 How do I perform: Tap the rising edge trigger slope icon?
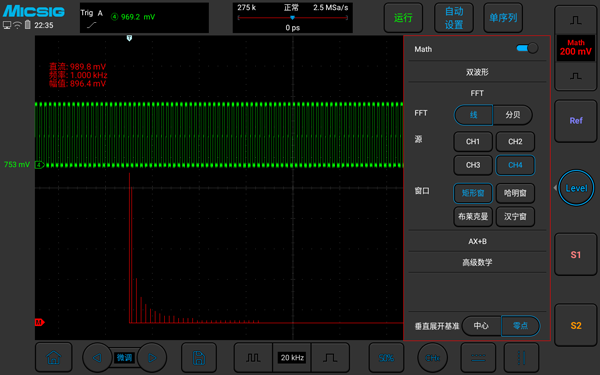[x=92, y=25]
